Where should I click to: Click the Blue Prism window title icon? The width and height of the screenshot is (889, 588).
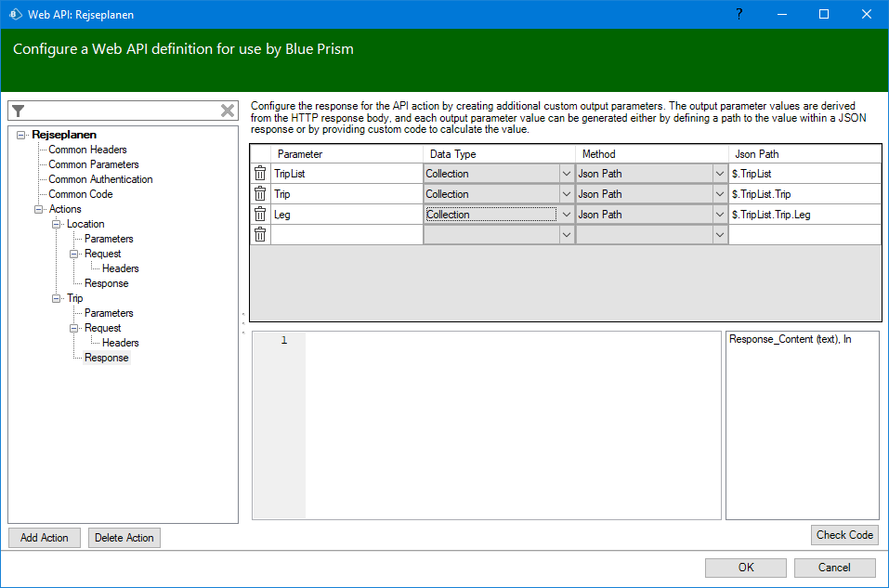click(x=16, y=14)
